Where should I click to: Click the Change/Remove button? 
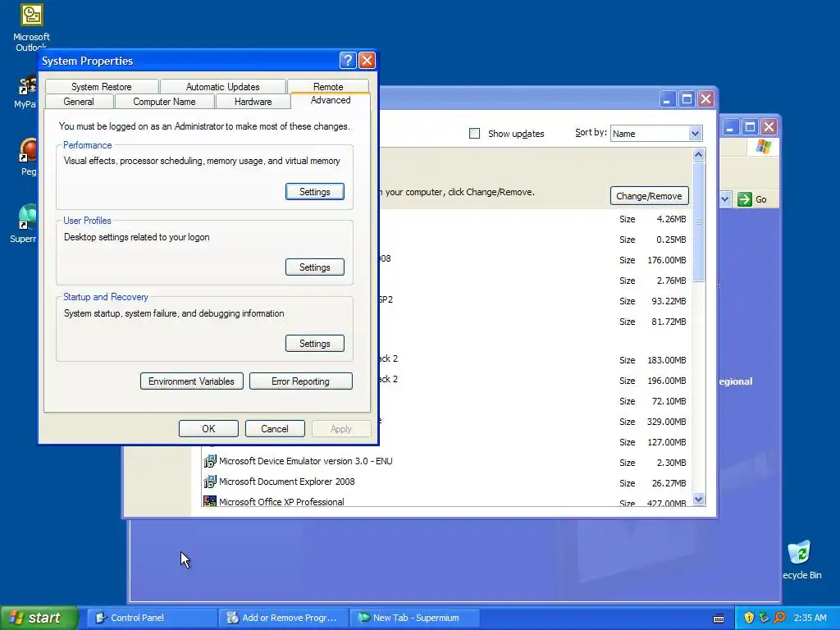click(650, 196)
